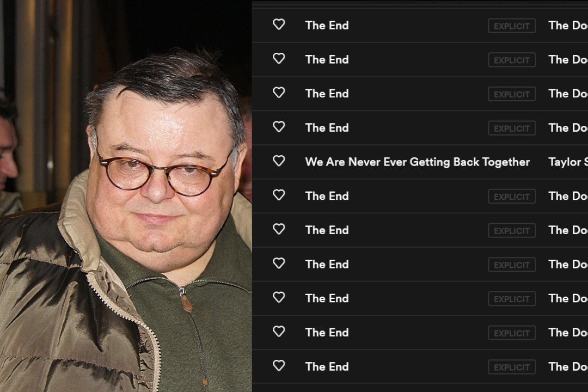Open The Doors artist in the topmost row
The image size is (588, 392).
(x=568, y=25)
